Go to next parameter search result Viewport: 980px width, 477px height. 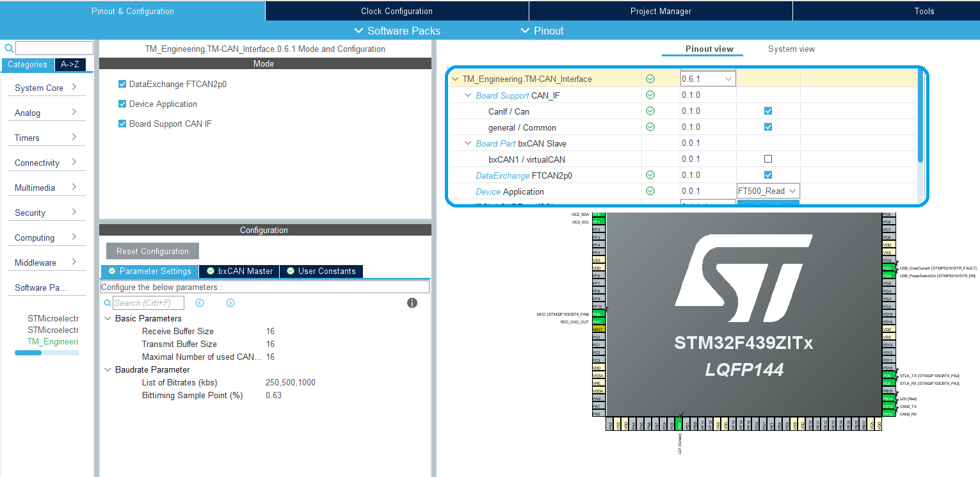230,303
